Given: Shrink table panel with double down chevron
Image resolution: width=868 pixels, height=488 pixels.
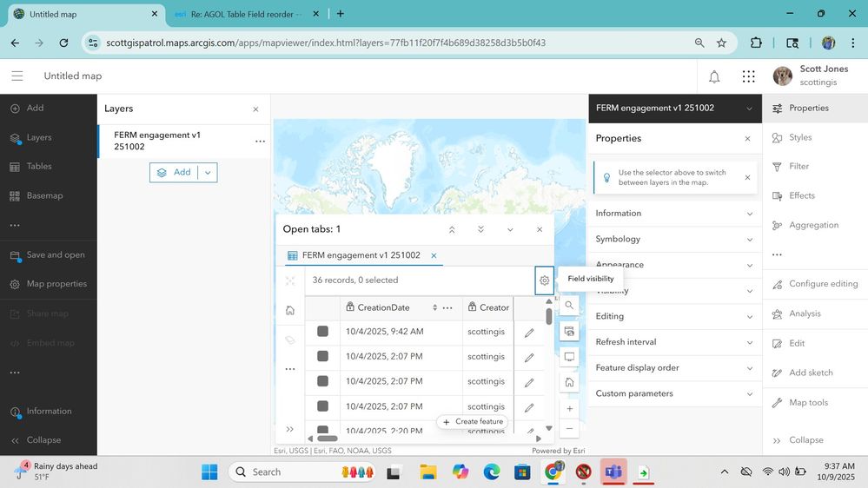Looking at the screenshot, I should 480,229.
